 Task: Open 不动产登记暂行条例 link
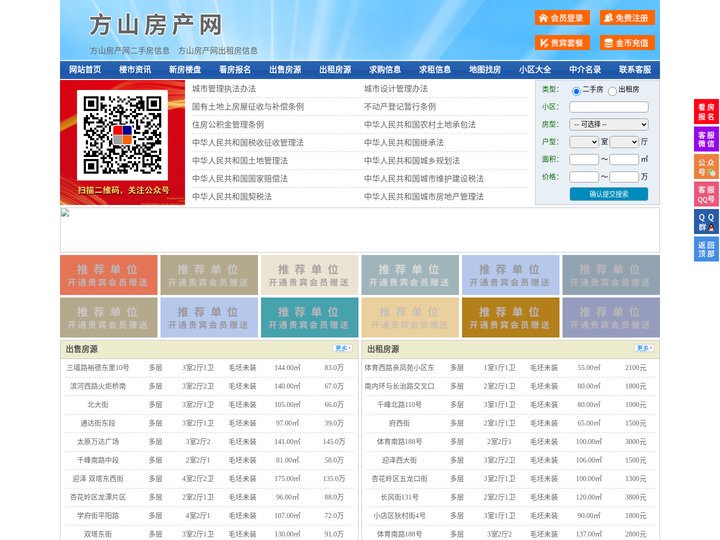pyautogui.click(x=400, y=107)
